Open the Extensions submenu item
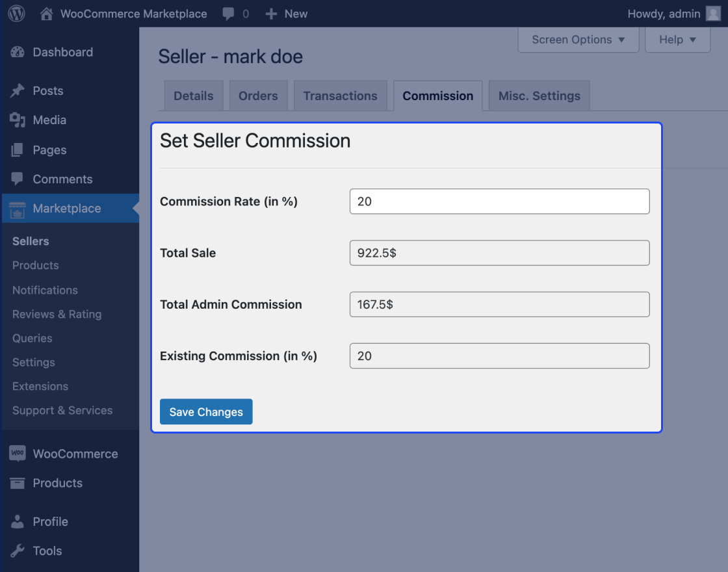728x572 pixels. click(40, 386)
